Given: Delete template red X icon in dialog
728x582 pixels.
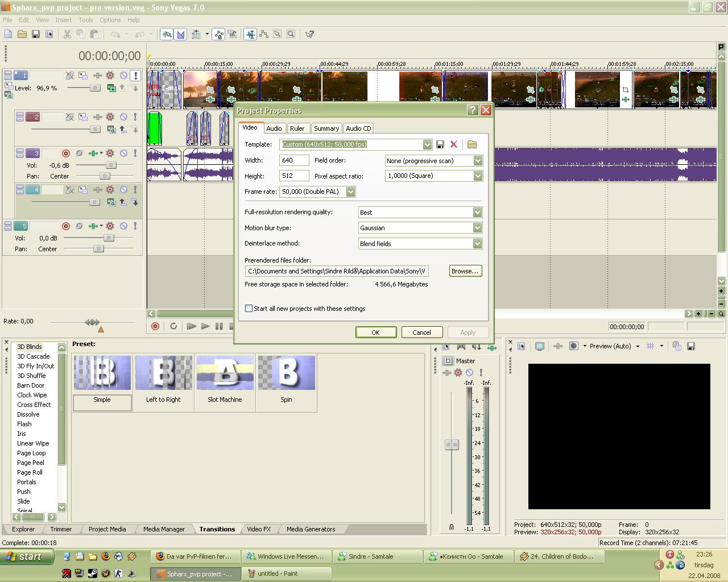Looking at the screenshot, I should coord(454,144).
